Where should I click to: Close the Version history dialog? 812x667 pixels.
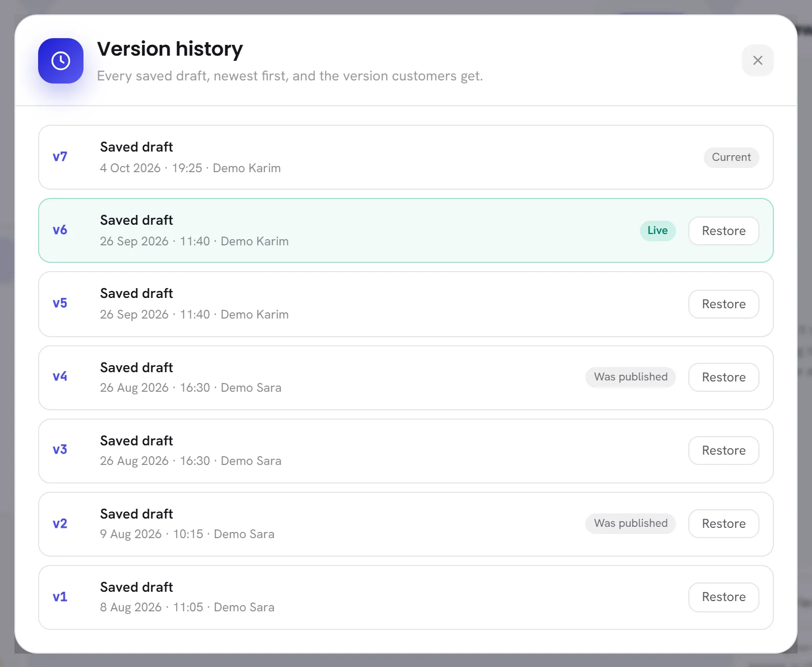[x=757, y=60]
